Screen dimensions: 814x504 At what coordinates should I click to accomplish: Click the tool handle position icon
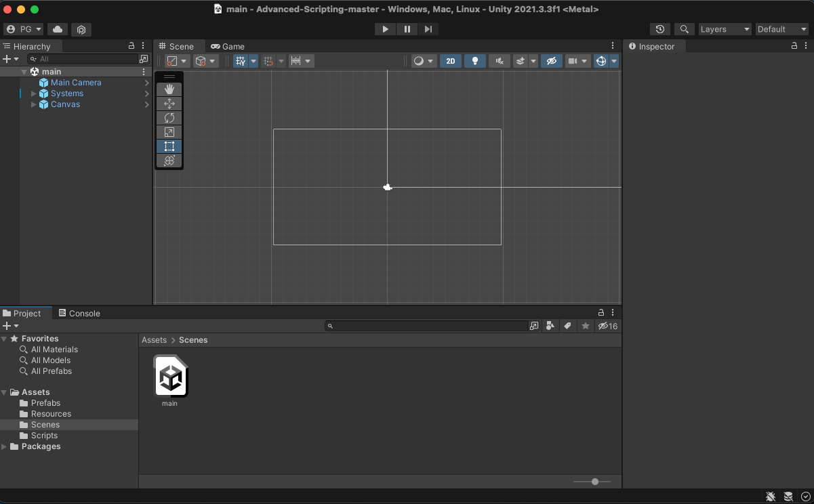178,61
